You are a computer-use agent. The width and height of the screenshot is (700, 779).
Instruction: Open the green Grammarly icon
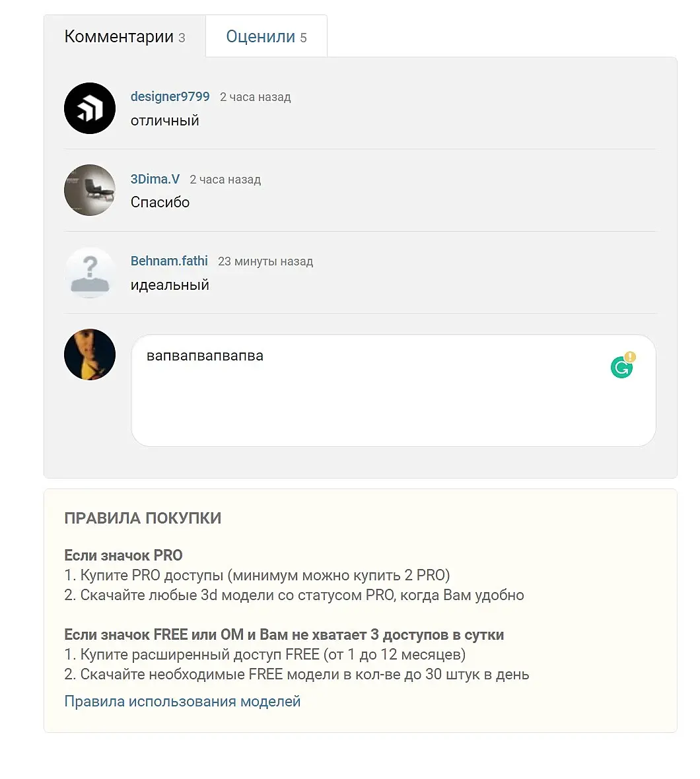point(621,367)
